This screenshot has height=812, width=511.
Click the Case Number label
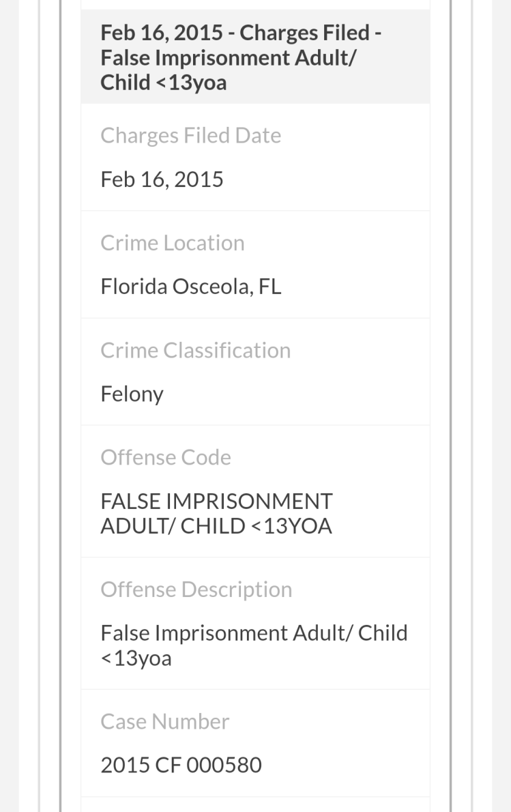(x=164, y=721)
